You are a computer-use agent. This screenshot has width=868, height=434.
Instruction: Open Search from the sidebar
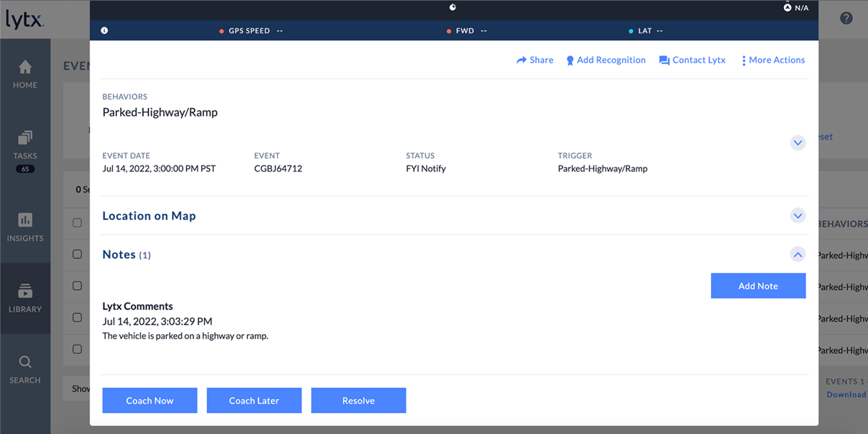25,370
